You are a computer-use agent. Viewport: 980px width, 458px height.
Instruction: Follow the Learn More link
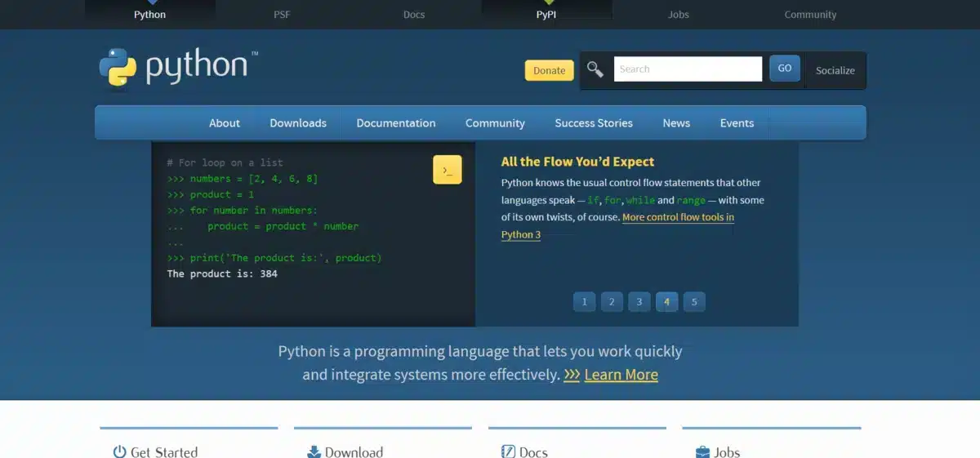(x=621, y=375)
